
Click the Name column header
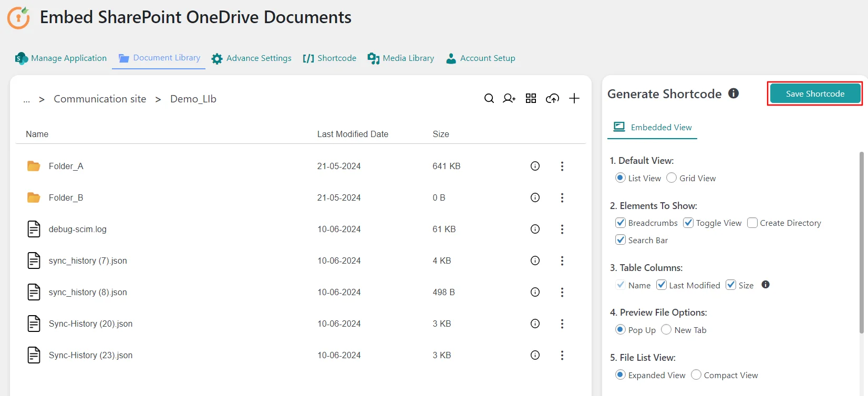37,134
